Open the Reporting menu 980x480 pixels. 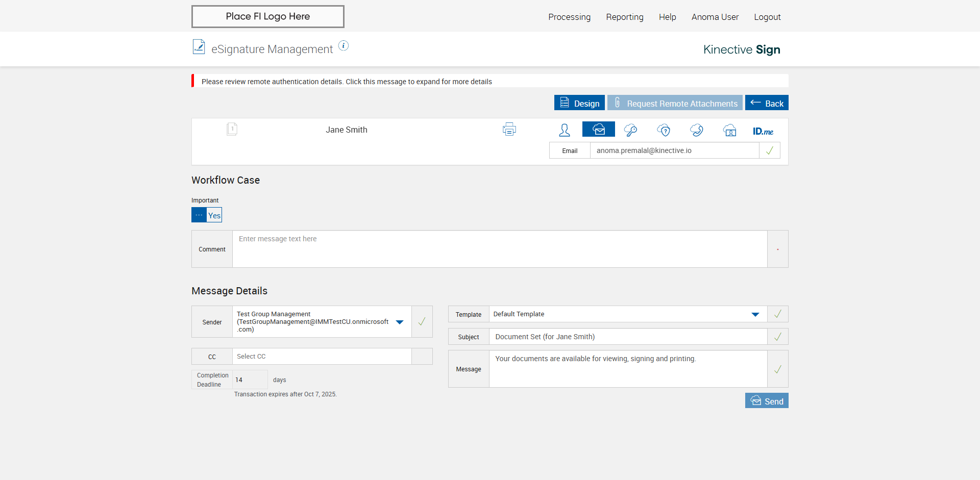click(x=624, y=17)
